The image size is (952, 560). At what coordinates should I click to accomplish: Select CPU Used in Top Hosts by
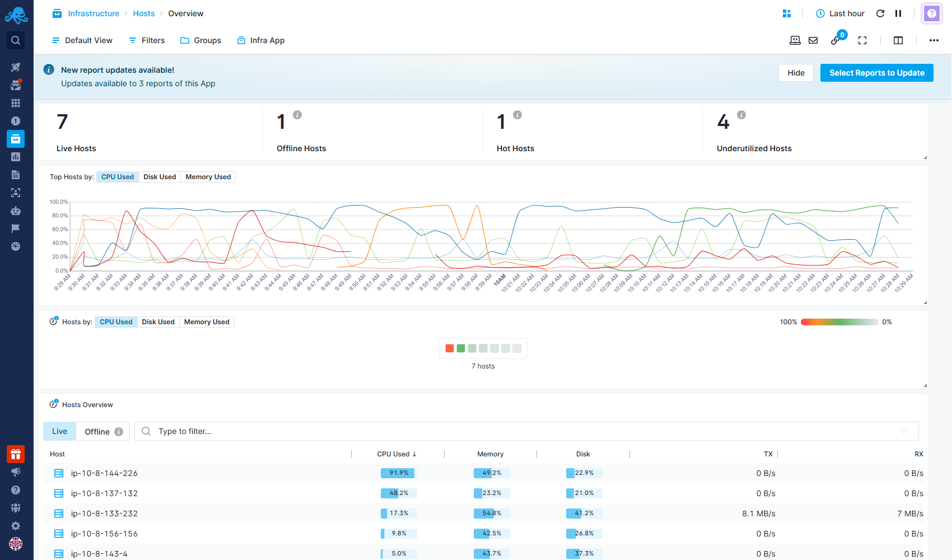pos(118,177)
